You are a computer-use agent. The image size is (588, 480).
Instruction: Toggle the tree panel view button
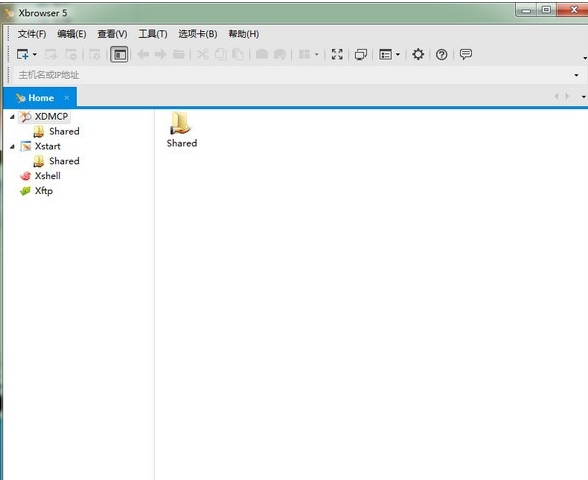pos(119,55)
